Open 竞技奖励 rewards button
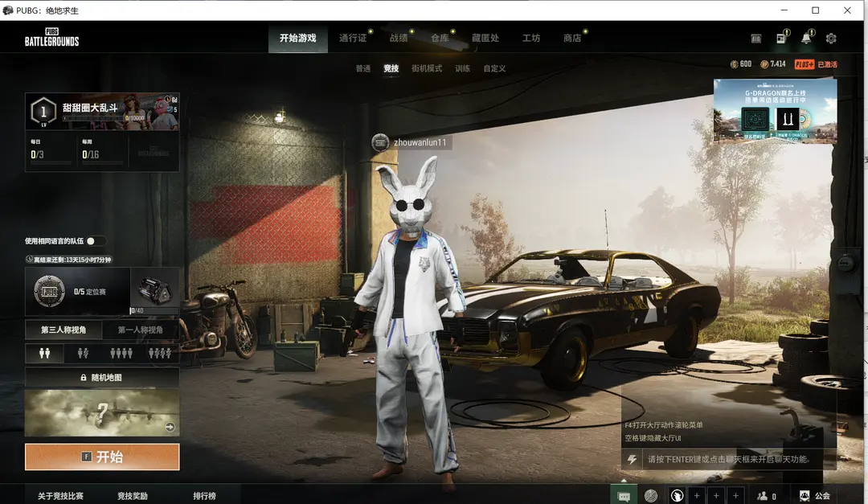The height and width of the screenshot is (504, 868). [133, 496]
